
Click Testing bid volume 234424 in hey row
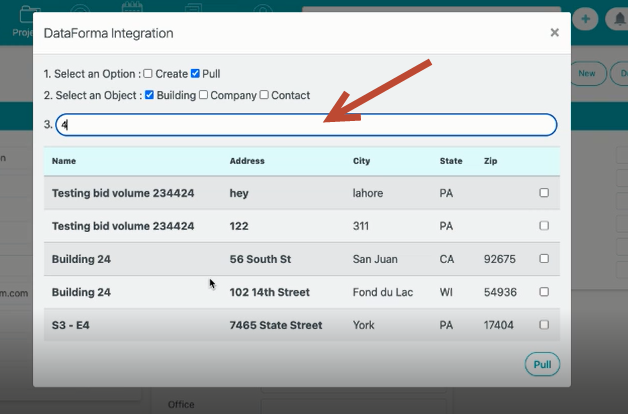(x=123, y=193)
